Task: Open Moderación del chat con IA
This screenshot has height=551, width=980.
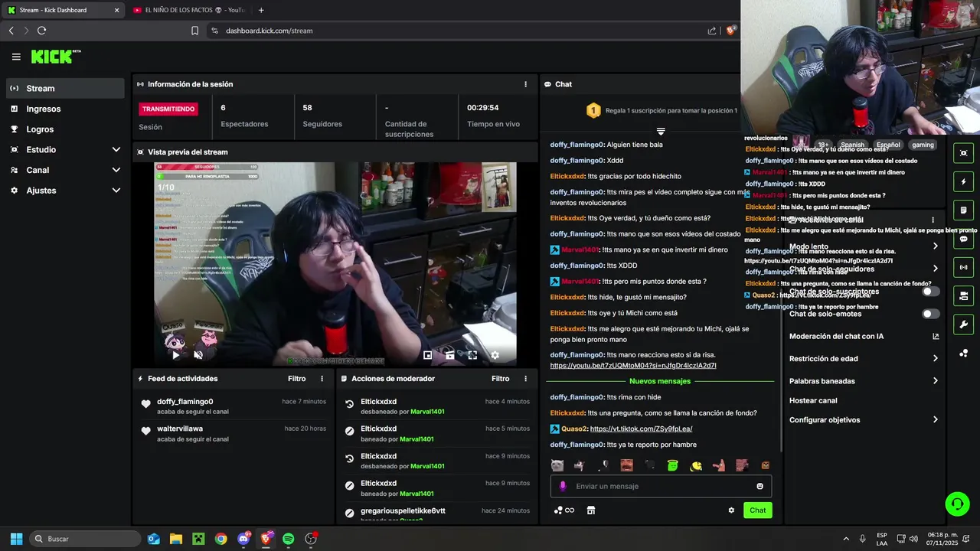Action: [864, 336]
